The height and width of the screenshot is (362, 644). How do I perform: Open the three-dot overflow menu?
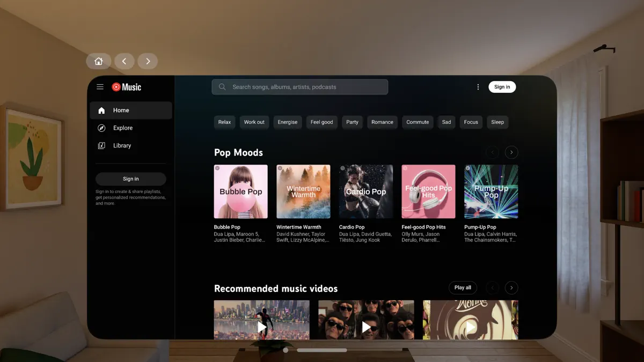pyautogui.click(x=478, y=86)
